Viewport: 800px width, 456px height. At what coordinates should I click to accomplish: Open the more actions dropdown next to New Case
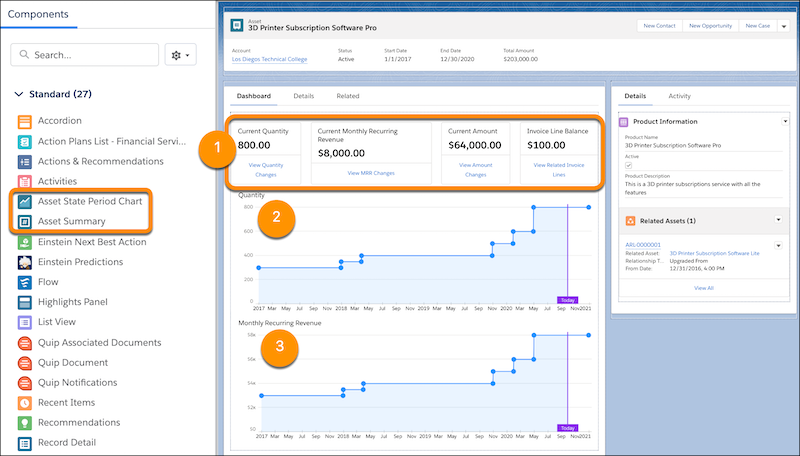784,26
